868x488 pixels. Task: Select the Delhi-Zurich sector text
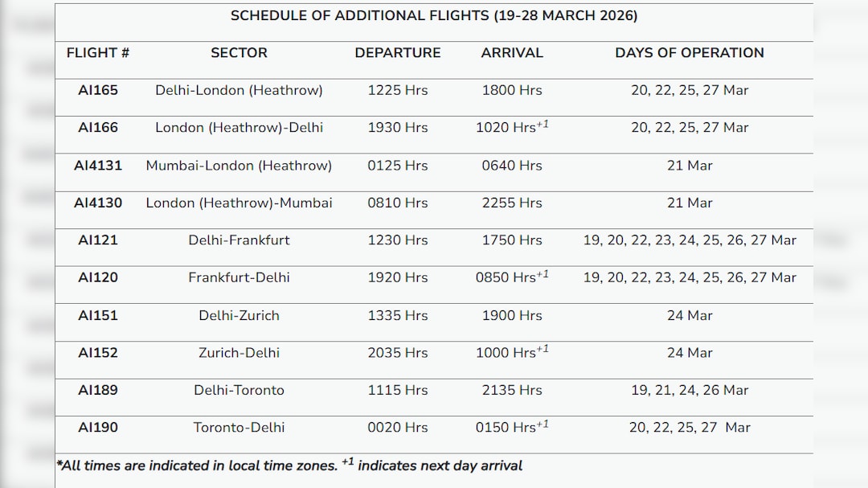(239, 315)
